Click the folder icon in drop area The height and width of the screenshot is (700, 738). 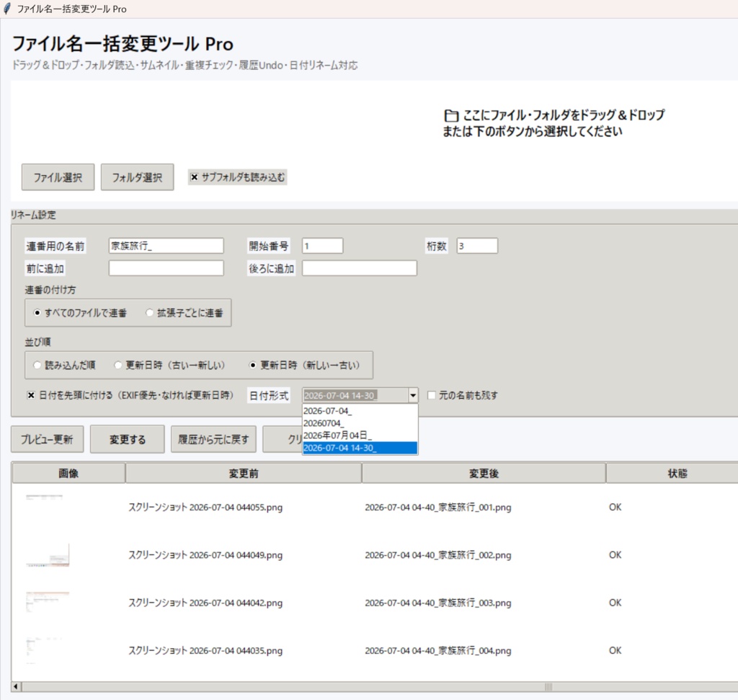point(451,115)
